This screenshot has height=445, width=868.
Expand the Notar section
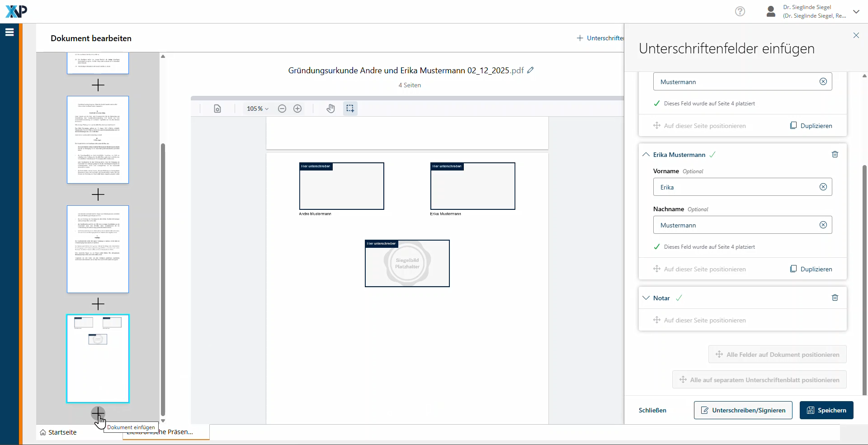[x=646, y=298]
